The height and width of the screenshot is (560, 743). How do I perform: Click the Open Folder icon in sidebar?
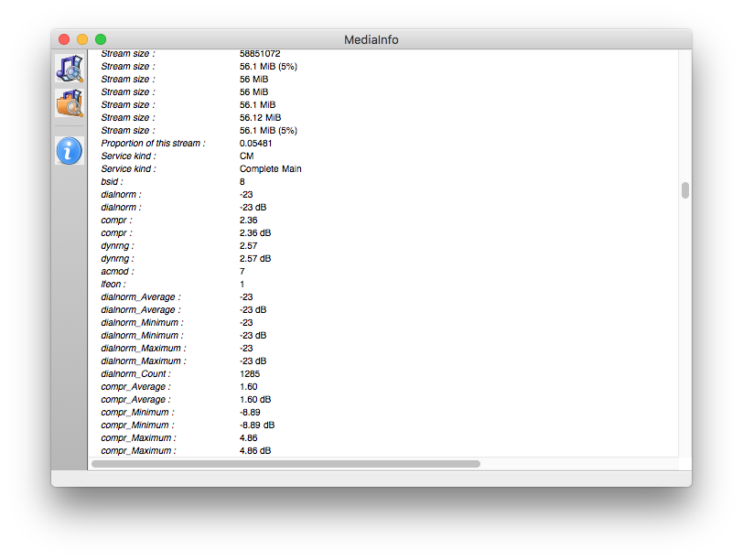(70, 103)
